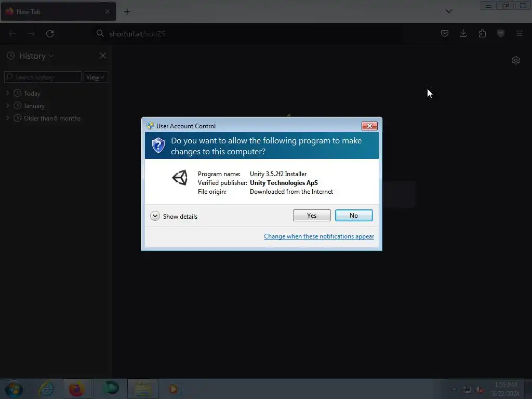
Task: Click the list all tabs chevron
Action: 448,11
